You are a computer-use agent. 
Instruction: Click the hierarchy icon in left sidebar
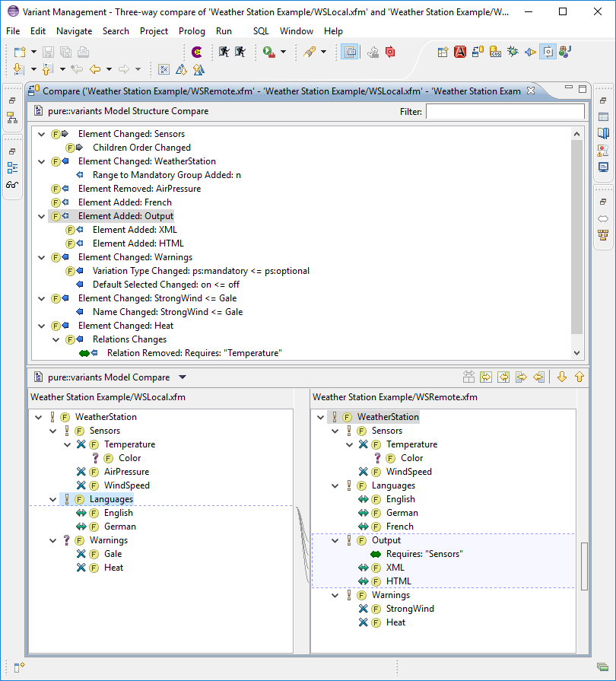pyautogui.click(x=12, y=118)
